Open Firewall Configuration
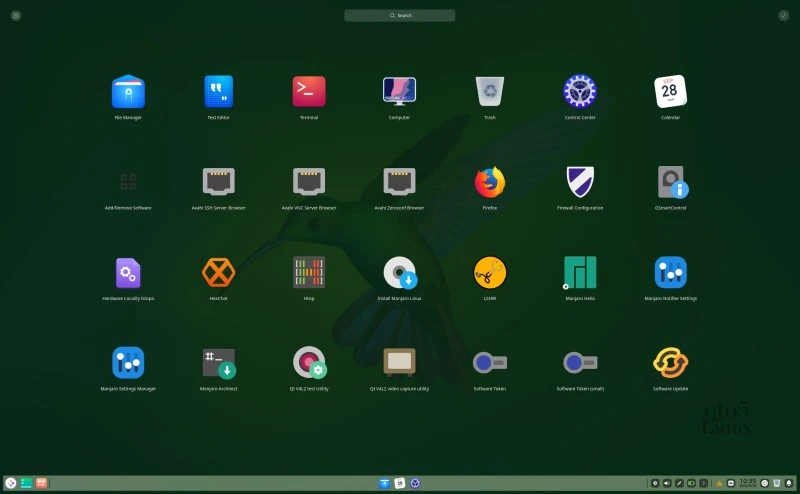This screenshot has width=800, height=494. pyautogui.click(x=580, y=182)
